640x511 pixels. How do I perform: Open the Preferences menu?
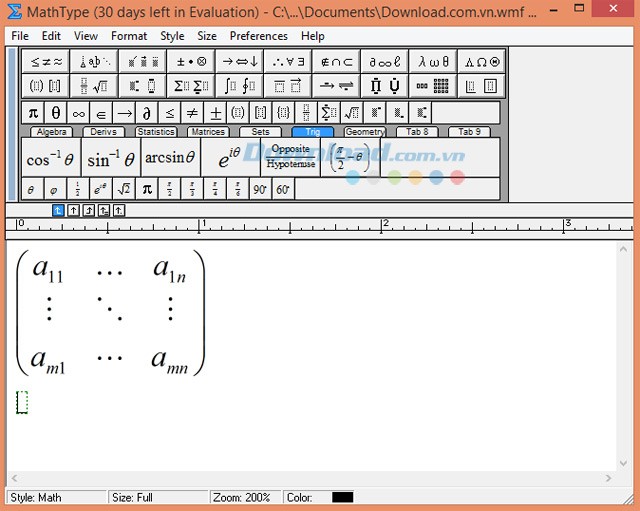pos(259,36)
